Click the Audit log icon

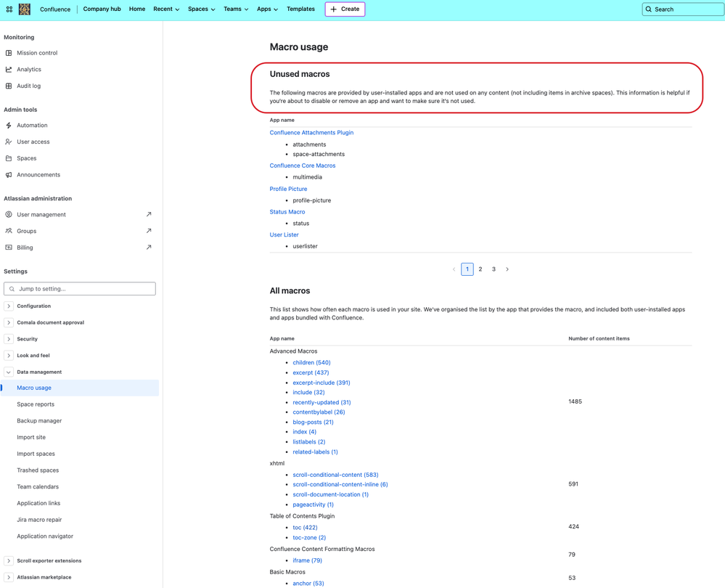click(x=9, y=86)
